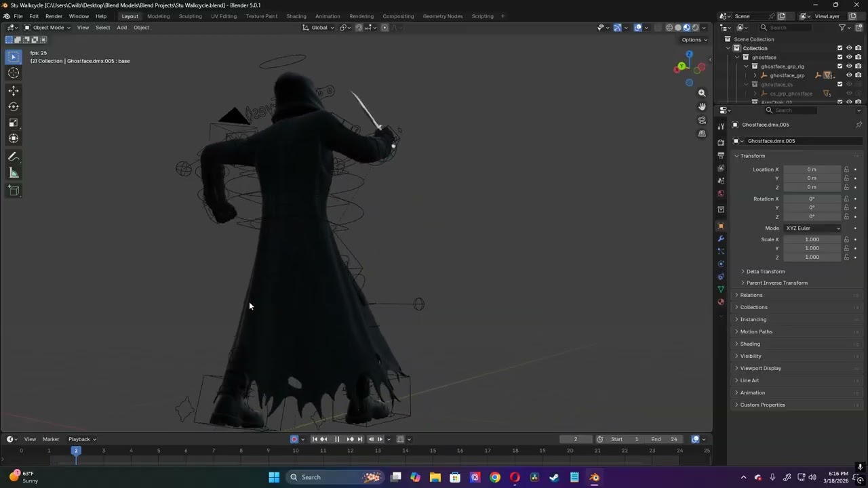Select the Select Box tool
868x488 pixels.
14,57
